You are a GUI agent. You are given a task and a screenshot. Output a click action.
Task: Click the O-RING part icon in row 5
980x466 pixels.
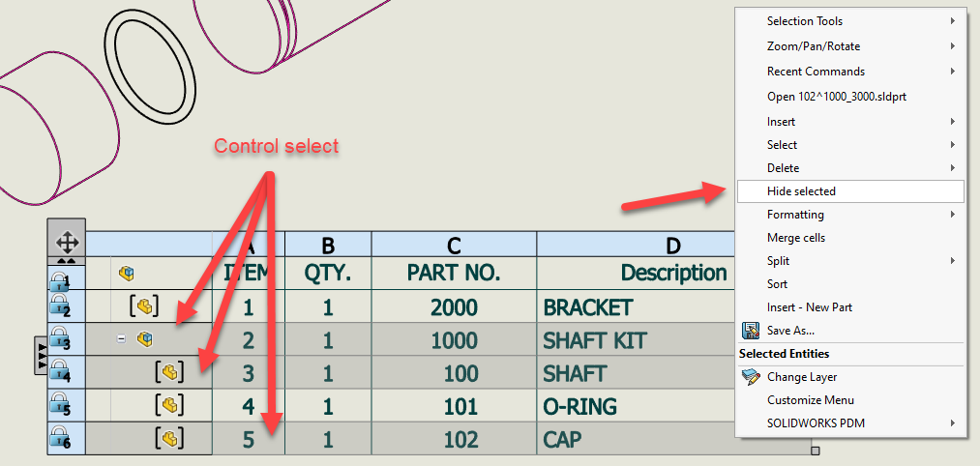169,405
